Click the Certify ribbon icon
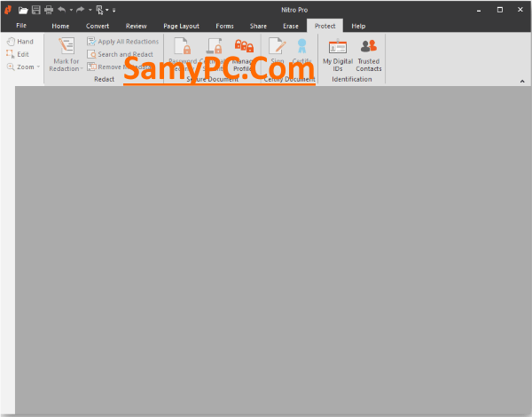Viewport: 532px width, 417px height. pos(302,46)
